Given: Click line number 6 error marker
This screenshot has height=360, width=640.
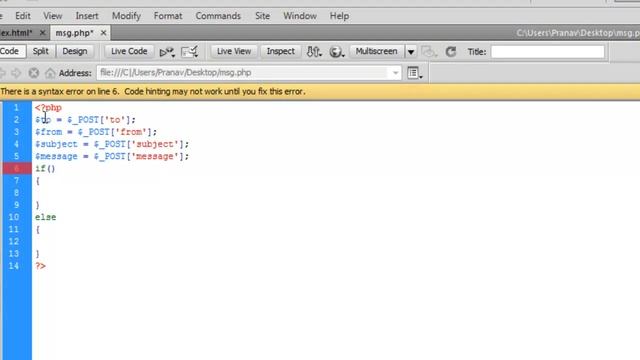Looking at the screenshot, I should pos(16,168).
